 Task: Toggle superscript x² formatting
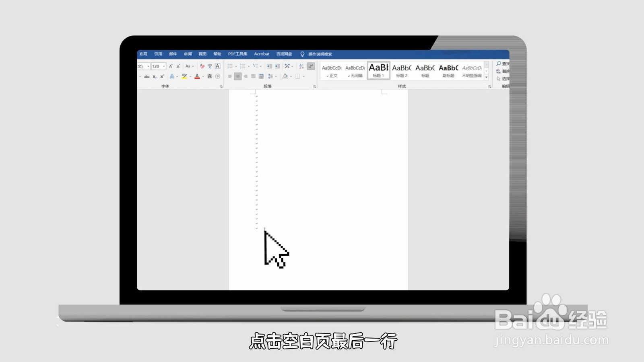point(162,76)
